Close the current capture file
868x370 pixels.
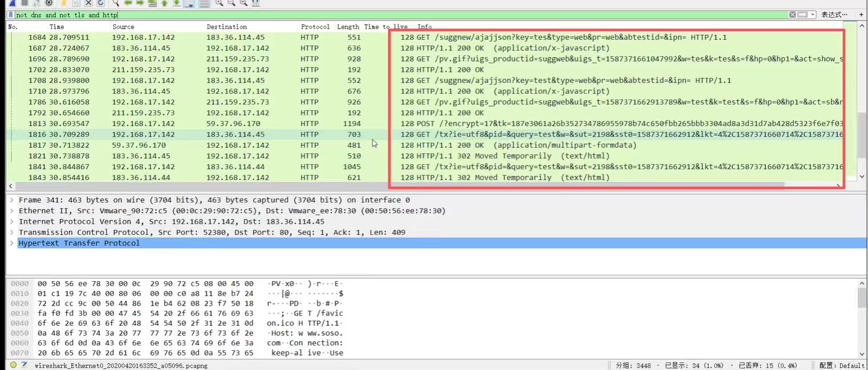(88, 3)
